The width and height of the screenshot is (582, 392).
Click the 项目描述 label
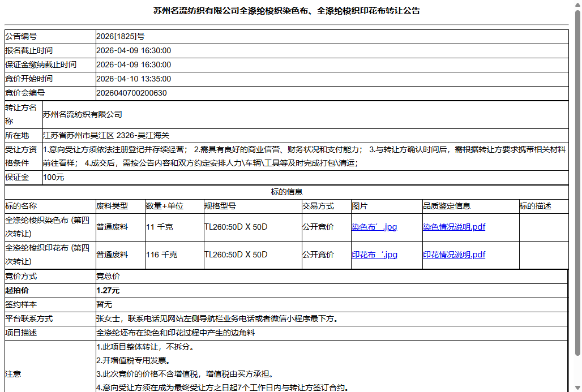(21, 333)
